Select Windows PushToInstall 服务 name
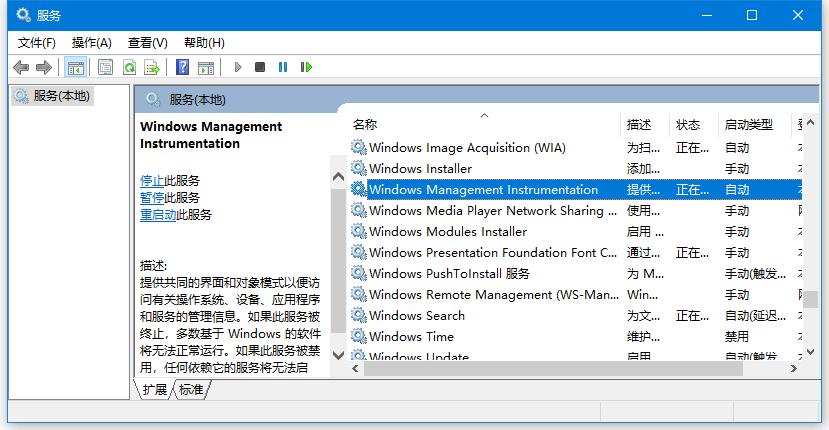The image size is (829, 430). 449,273
